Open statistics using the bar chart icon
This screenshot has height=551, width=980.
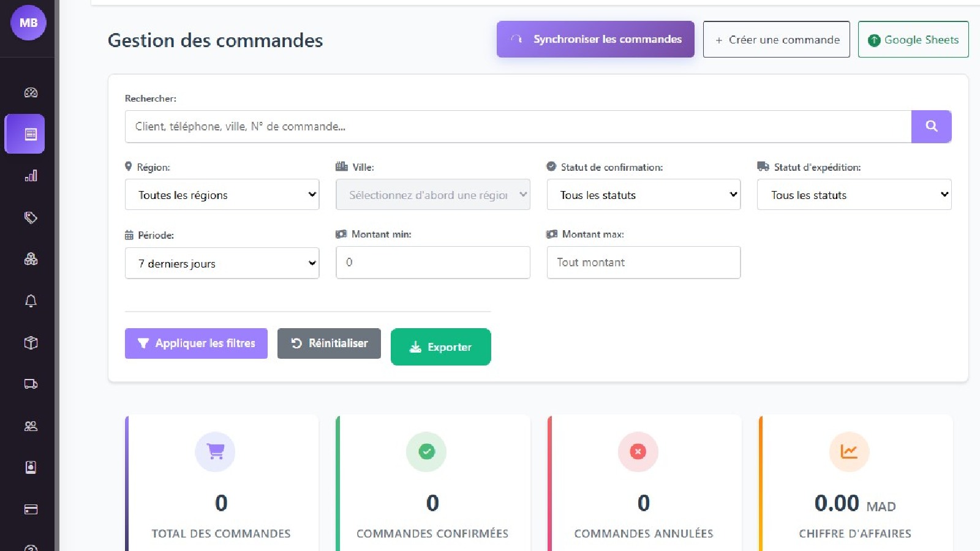pyautogui.click(x=30, y=176)
